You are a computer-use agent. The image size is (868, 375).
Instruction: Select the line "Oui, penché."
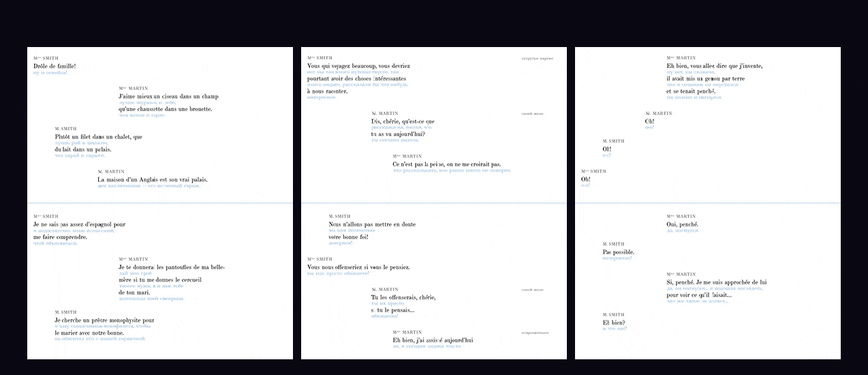click(x=682, y=224)
